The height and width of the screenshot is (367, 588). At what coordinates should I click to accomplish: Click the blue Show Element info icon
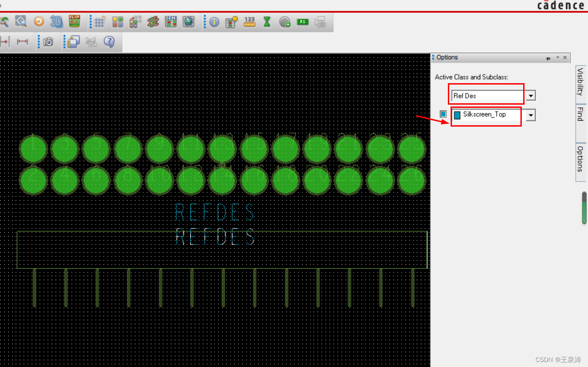[x=214, y=21]
